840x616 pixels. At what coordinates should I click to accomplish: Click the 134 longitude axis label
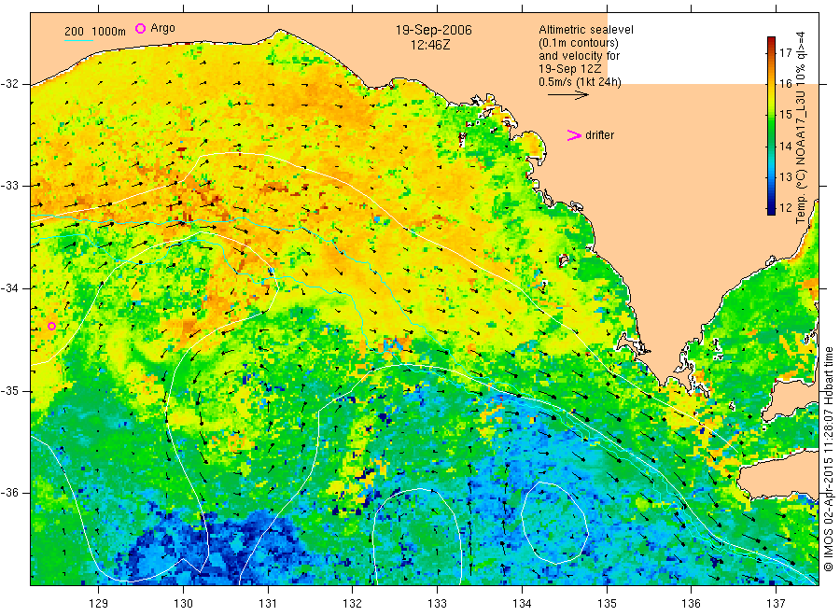pos(522,604)
